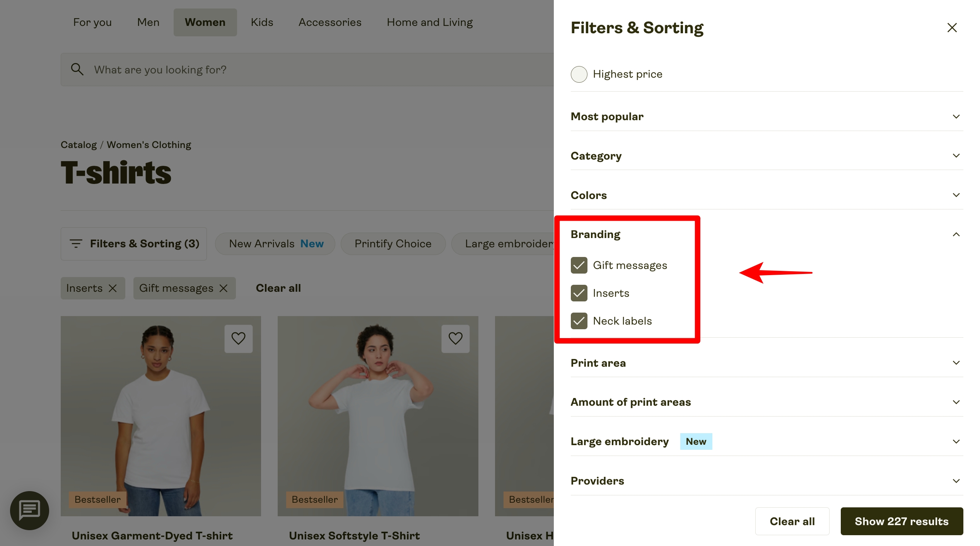This screenshot has height=546, width=980.
Task: Expand the Print area section
Action: (x=767, y=363)
